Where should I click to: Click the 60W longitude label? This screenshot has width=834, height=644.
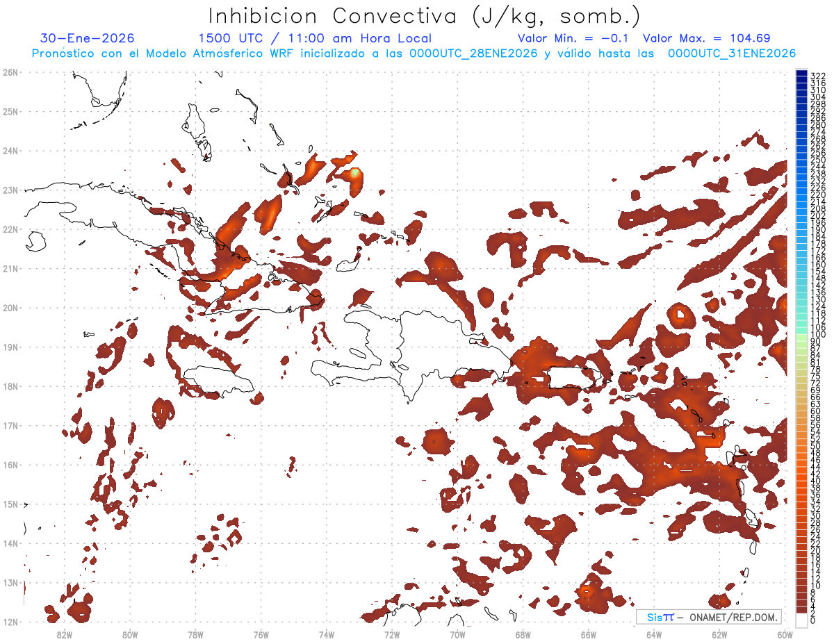coord(785,634)
